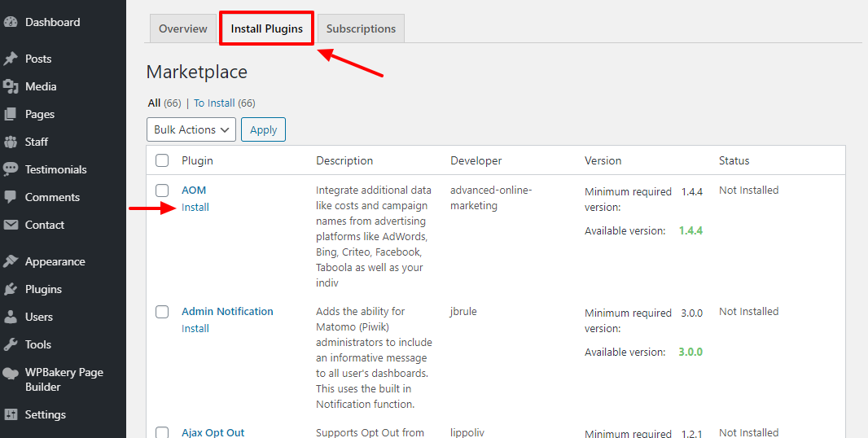Switch to the Overview tab
This screenshot has height=438, width=868.
[x=182, y=28]
